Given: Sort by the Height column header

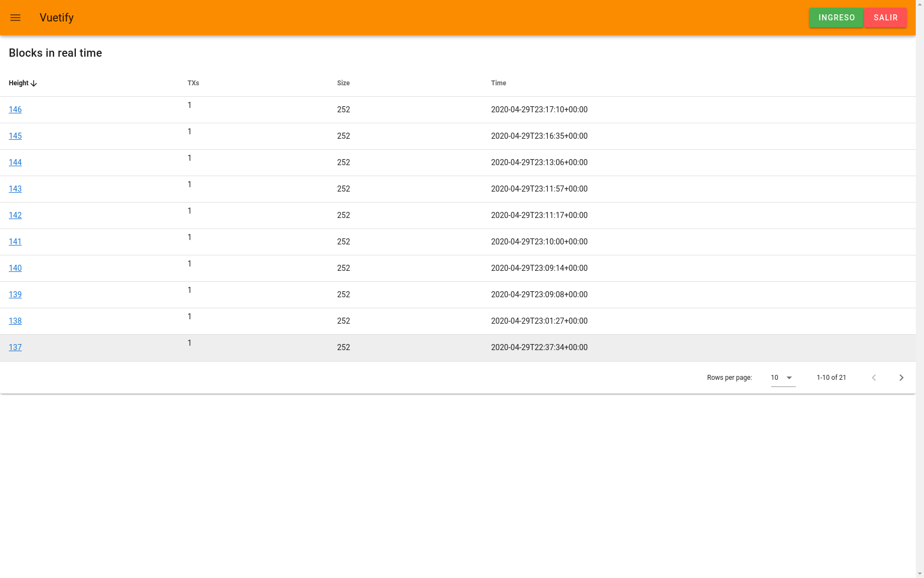Looking at the screenshot, I should coord(19,83).
